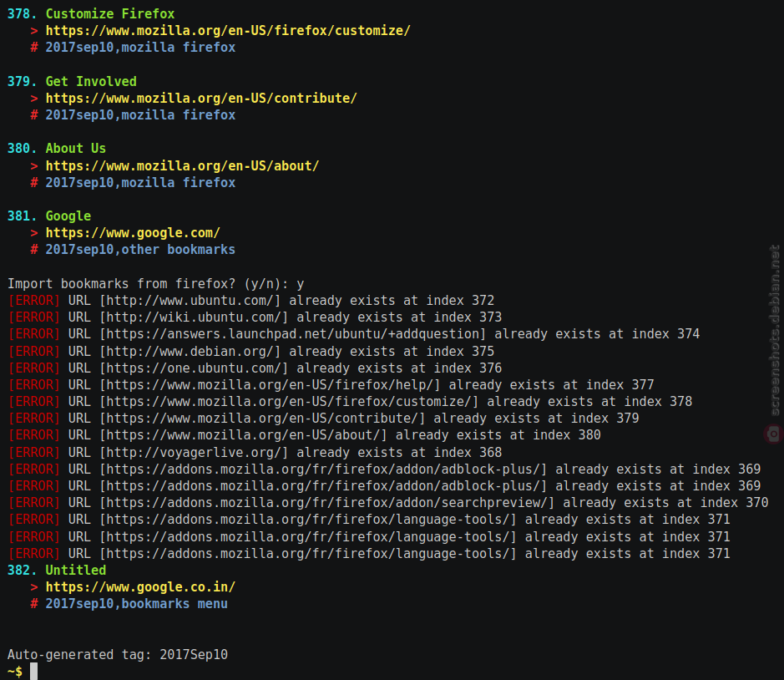784x680 pixels.
Task: Click the Customize Firefox URL link
Action: point(228,31)
